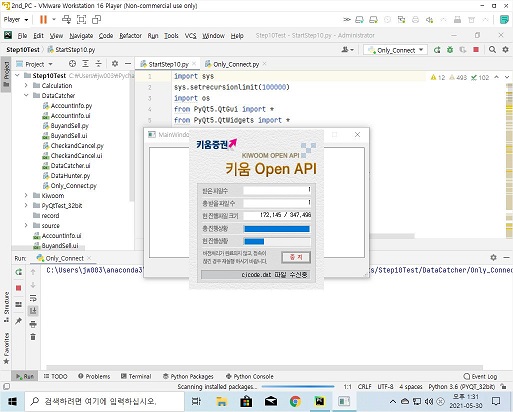Open the Event Log

tap(480, 376)
